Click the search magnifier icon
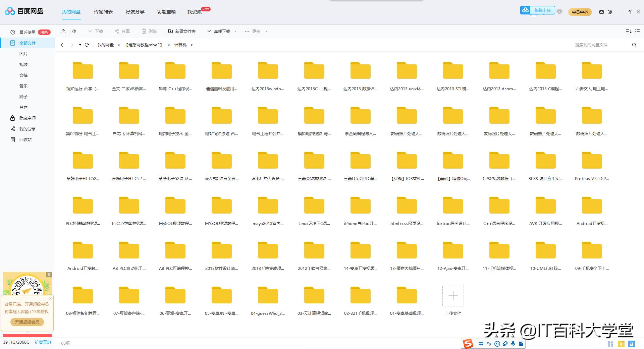The width and height of the screenshot is (644, 349). pos(634,45)
